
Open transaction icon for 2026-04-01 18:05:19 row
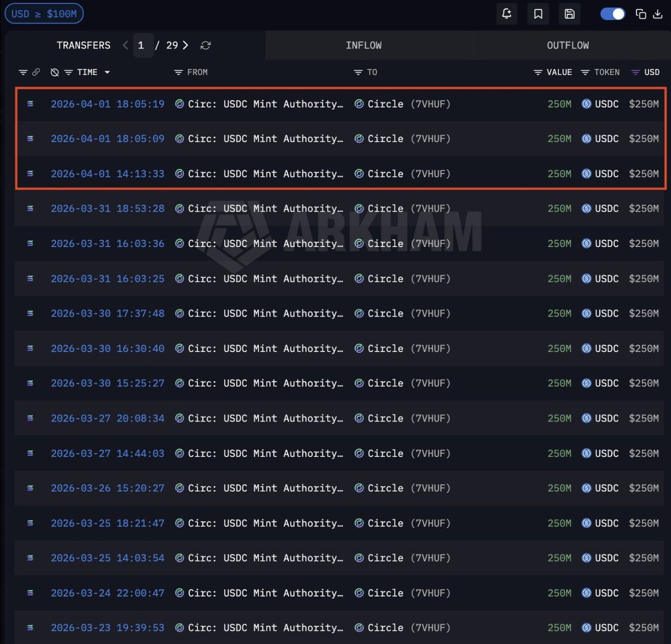click(30, 104)
